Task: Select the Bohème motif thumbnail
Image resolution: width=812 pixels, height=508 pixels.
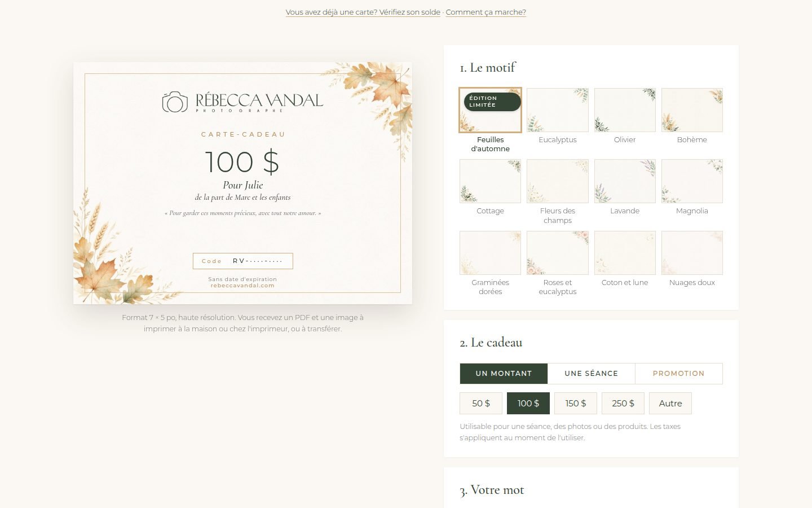Action: pos(692,110)
